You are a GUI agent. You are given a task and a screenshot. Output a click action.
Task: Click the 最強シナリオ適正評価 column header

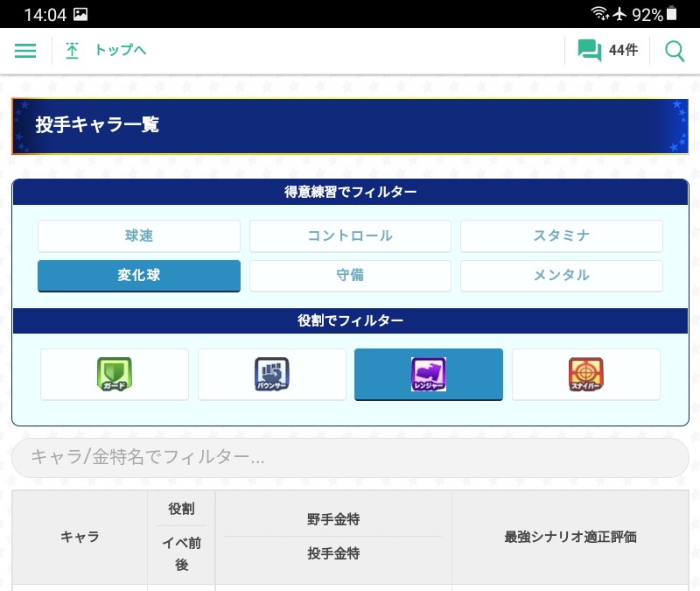tap(570, 537)
